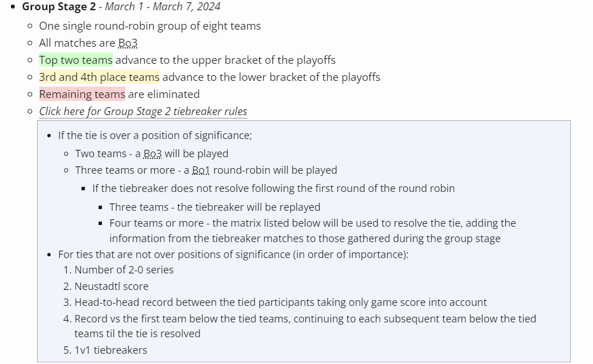This screenshot has height=364, width=593.
Task: Click the red highlighted "Remaining teams" text
Action: point(82,94)
